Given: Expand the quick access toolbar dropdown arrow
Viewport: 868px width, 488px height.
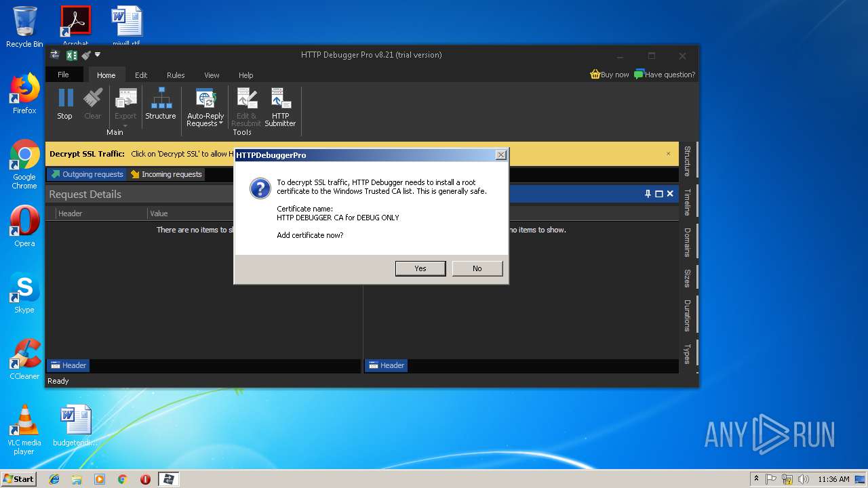Looking at the screenshot, I should [98, 55].
